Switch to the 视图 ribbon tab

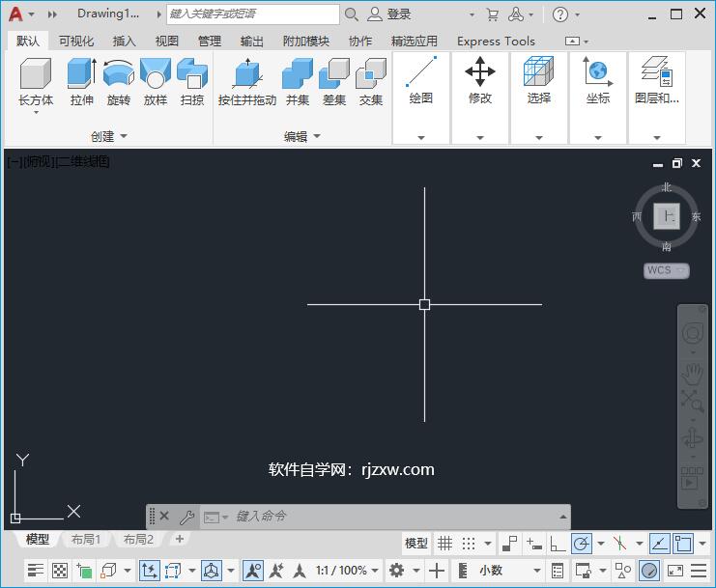point(166,42)
